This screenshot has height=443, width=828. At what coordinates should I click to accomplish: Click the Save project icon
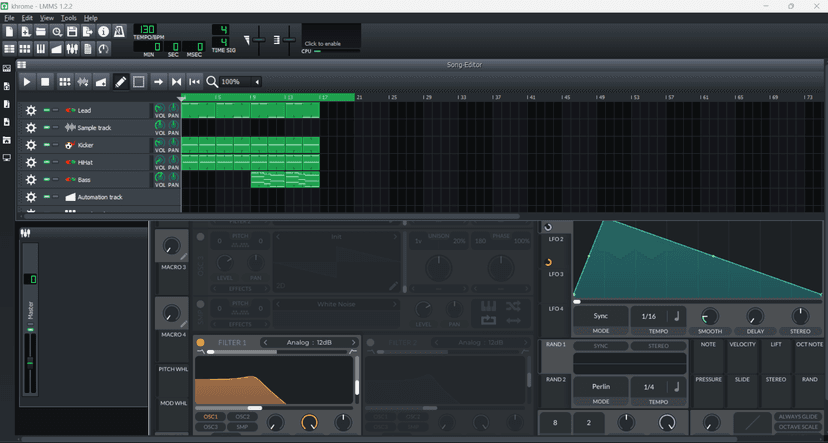point(73,32)
